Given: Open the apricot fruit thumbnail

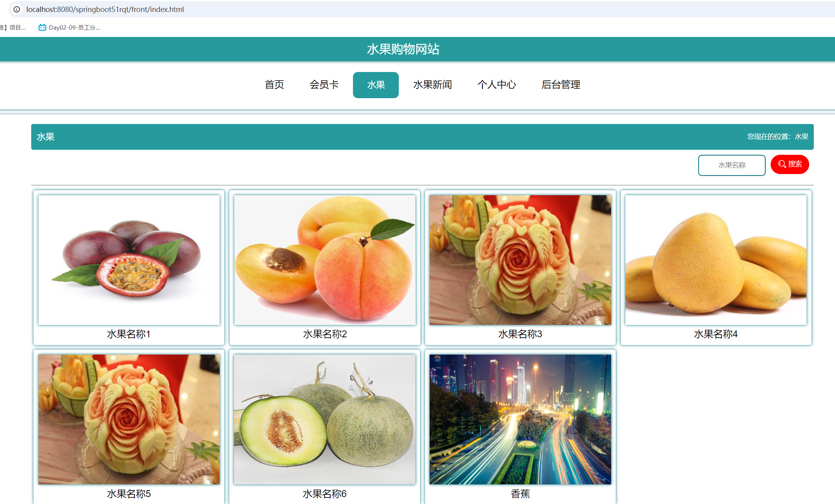Looking at the screenshot, I should (x=325, y=260).
